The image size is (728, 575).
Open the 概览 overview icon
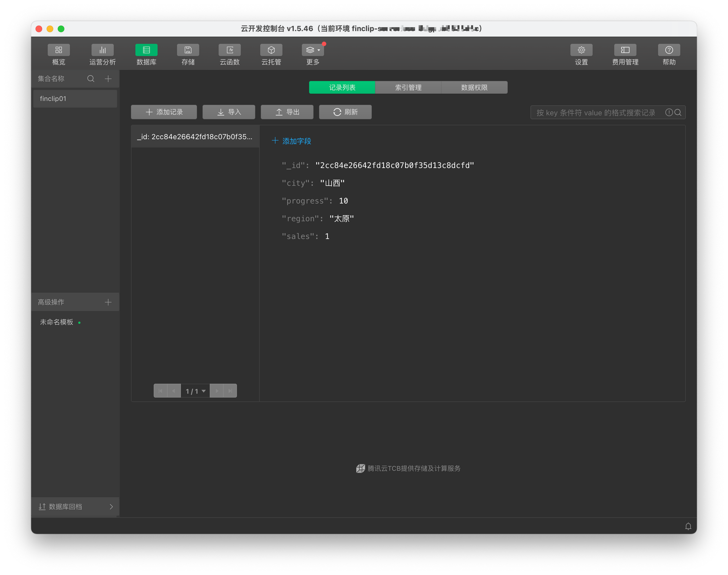59,50
